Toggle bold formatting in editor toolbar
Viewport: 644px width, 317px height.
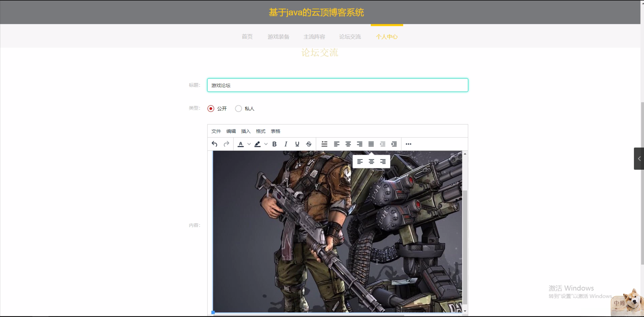tap(274, 144)
